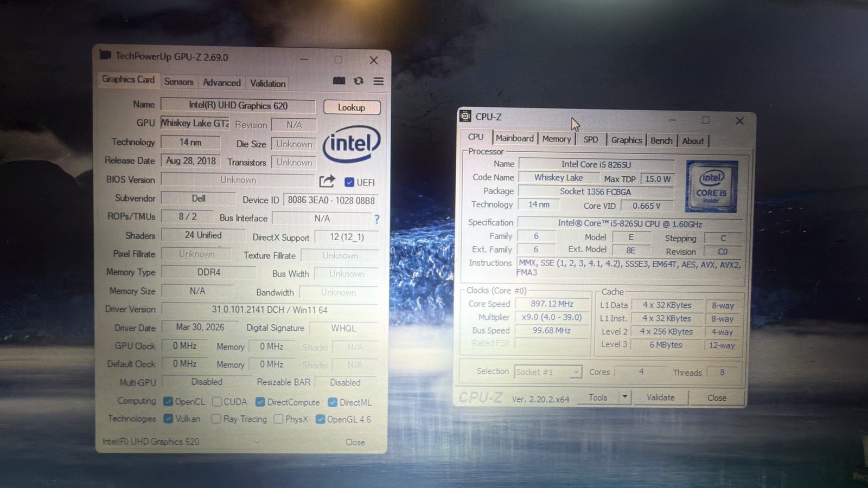Click the Package value Socket 1356 FCBGA

coord(596,191)
